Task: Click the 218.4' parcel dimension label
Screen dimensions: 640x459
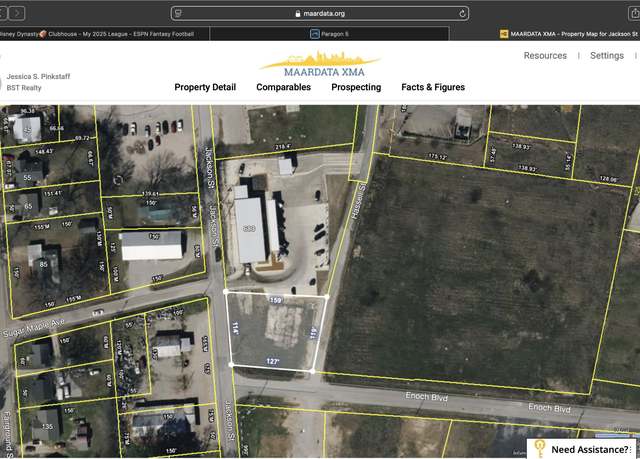Action: pyautogui.click(x=283, y=146)
